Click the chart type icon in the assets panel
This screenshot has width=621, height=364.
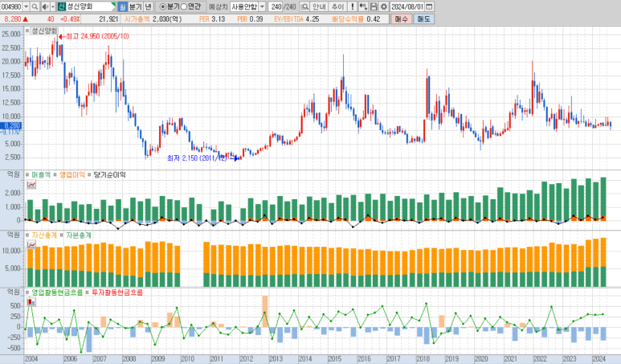31,245
